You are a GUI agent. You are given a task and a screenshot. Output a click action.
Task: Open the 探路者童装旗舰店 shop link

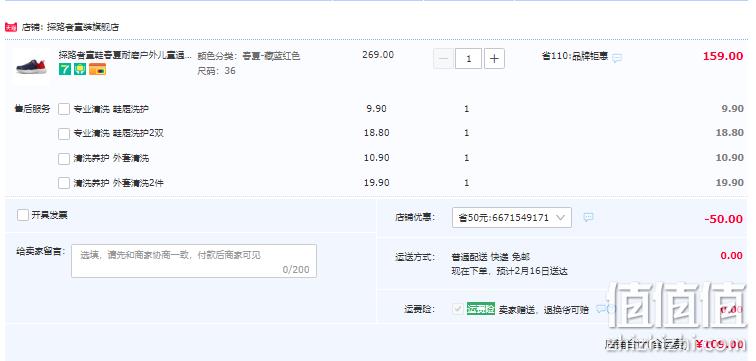[83, 27]
